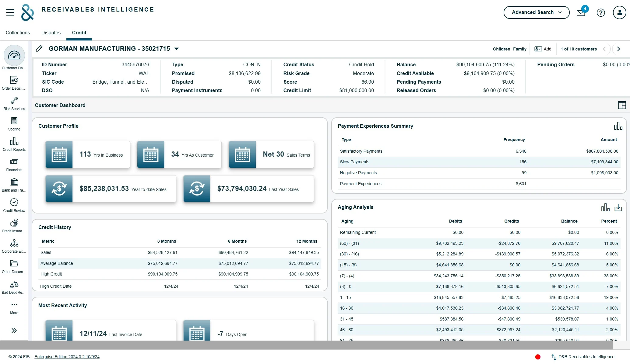Open Financials in the sidebar
630x364 pixels.
pyautogui.click(x=14, y=165)
